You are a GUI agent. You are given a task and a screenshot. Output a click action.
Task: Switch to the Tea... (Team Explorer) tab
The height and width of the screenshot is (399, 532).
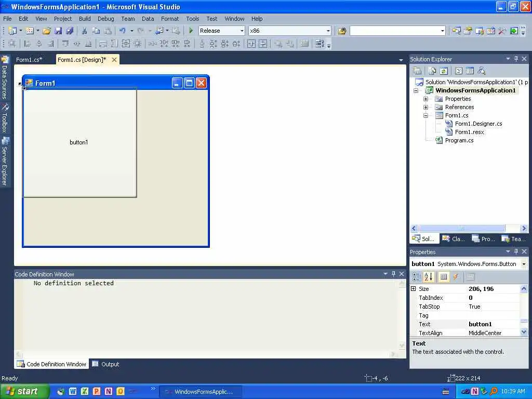[514, 239]
